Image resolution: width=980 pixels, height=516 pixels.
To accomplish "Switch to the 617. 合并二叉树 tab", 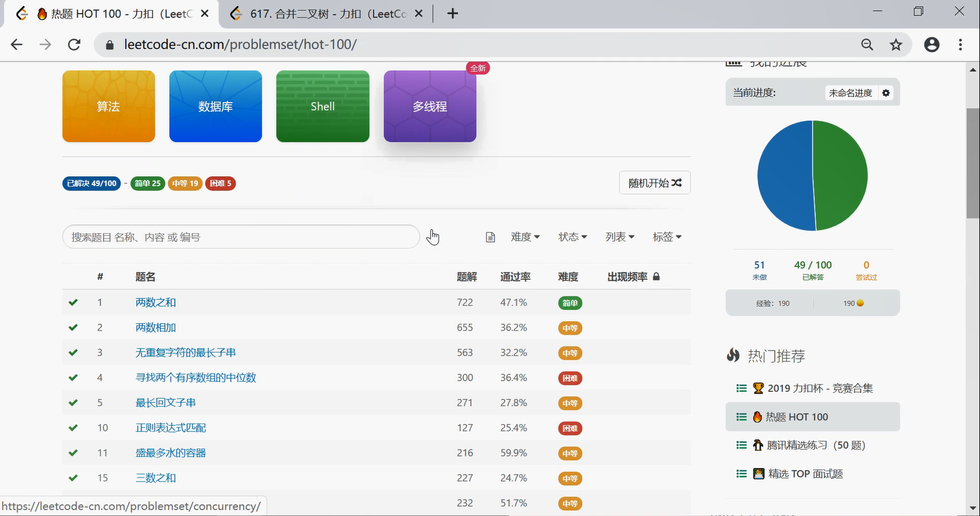I will tap(326, 14).
